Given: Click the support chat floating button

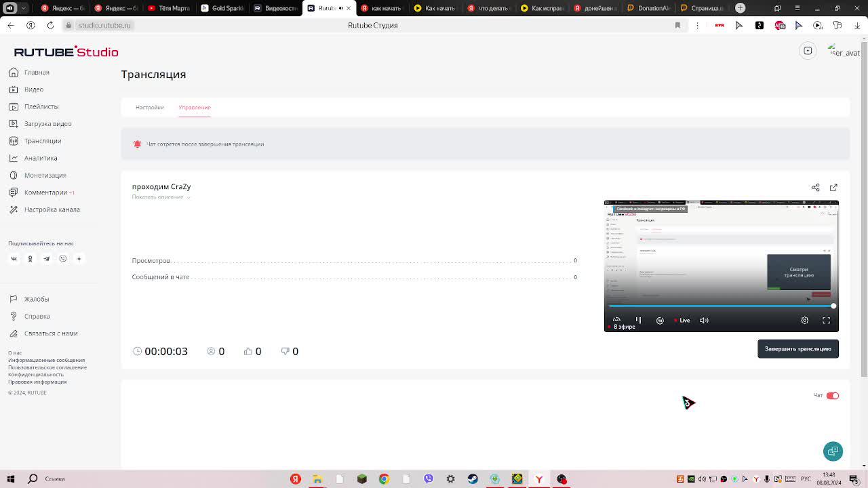Looking at the screenshot, I should pyautogui.click(x=833, y=451).
